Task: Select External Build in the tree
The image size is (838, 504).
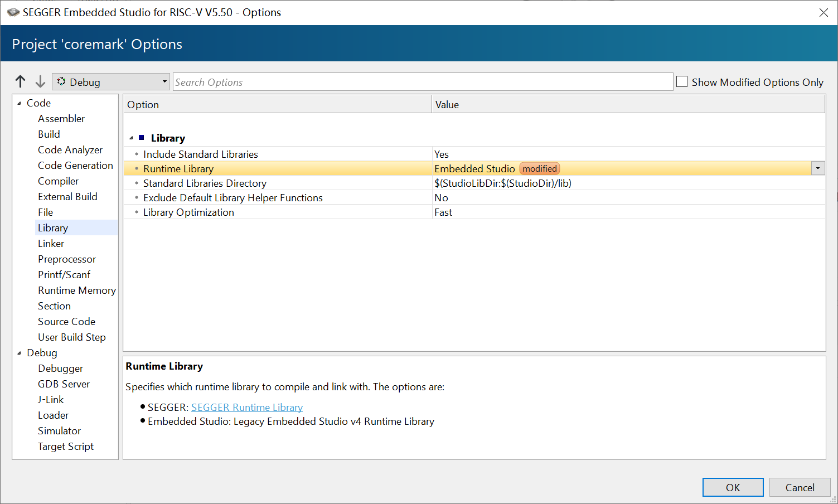Action: (x=67, y=197)
